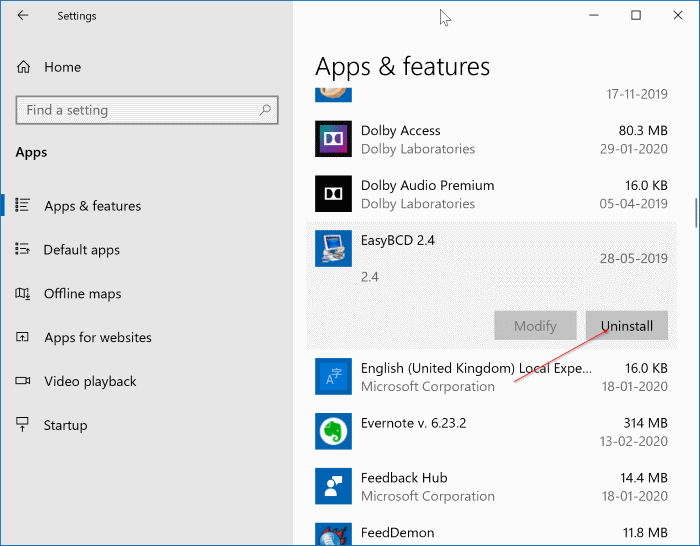This screenshot has height=546, width=700.
Task: Click the Apps & features page heading
Action: pos(402,67)
